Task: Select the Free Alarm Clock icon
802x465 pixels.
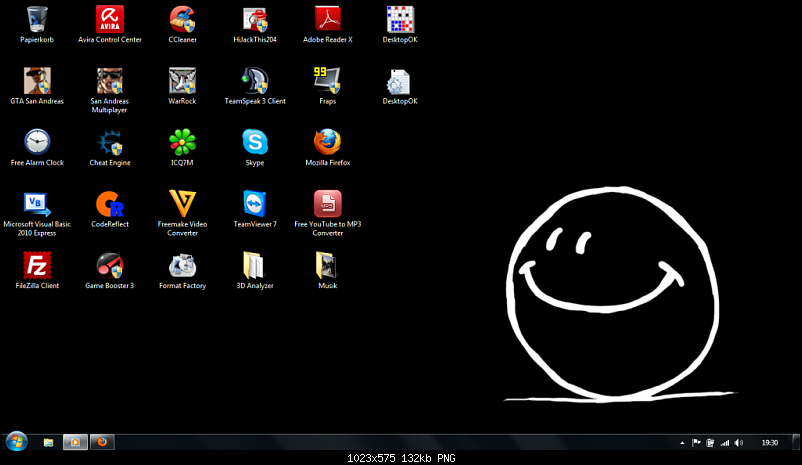Action: [x=37, y=142]
